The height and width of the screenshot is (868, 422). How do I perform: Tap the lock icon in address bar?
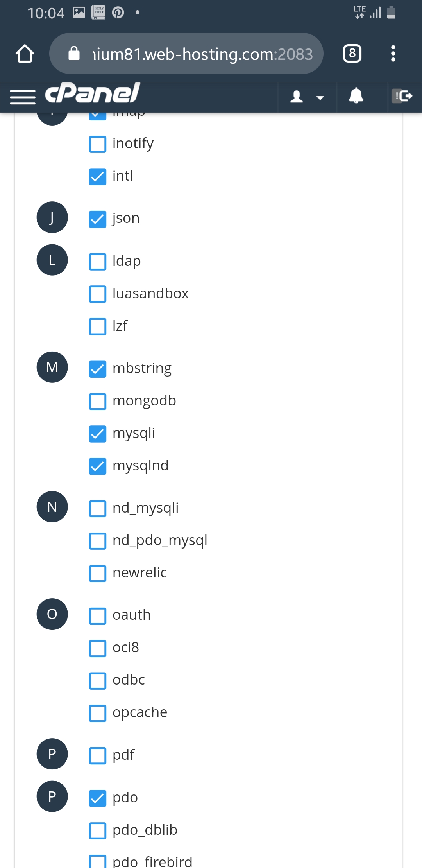point(74,54)
